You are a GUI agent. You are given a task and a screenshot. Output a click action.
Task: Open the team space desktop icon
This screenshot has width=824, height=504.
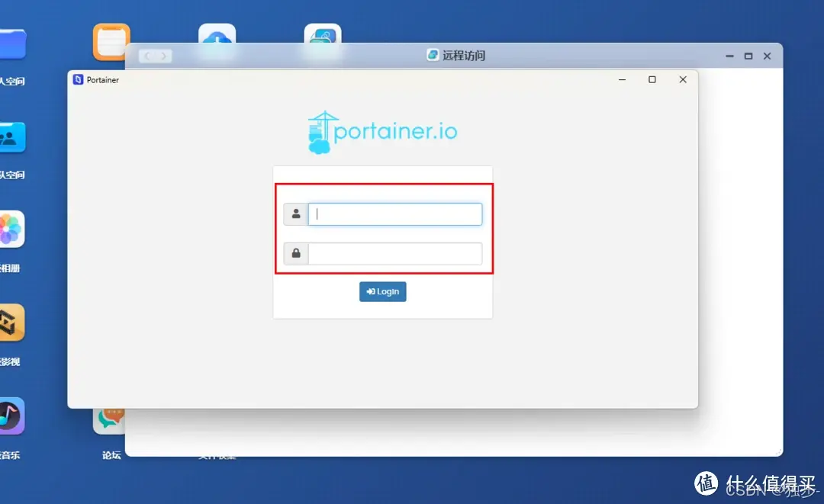(13, 137)
